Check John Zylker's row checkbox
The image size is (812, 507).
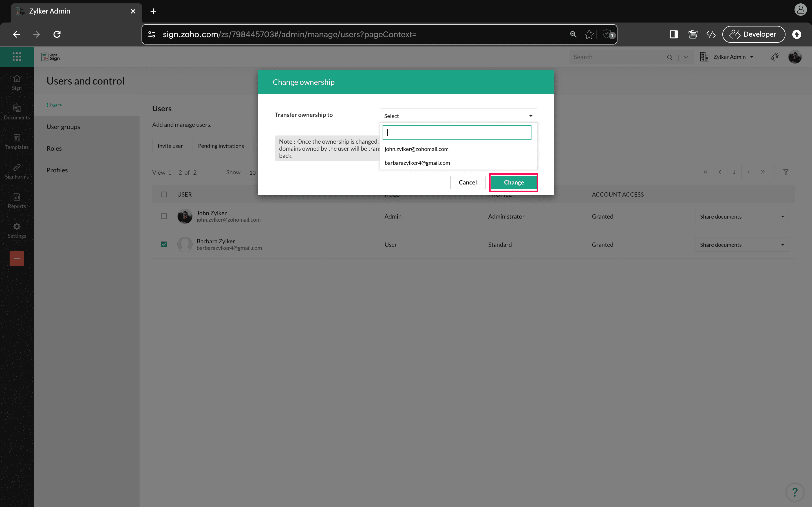(x=164, y=216)
